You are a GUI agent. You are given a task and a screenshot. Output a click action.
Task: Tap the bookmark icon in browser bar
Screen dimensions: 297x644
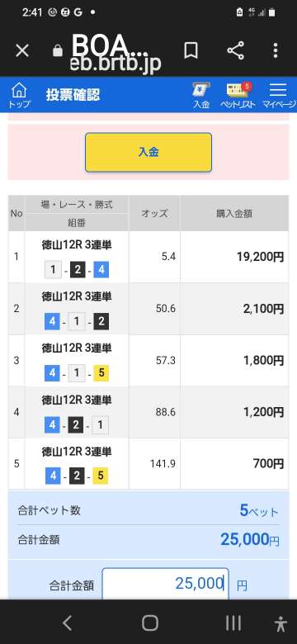[191, 51]
